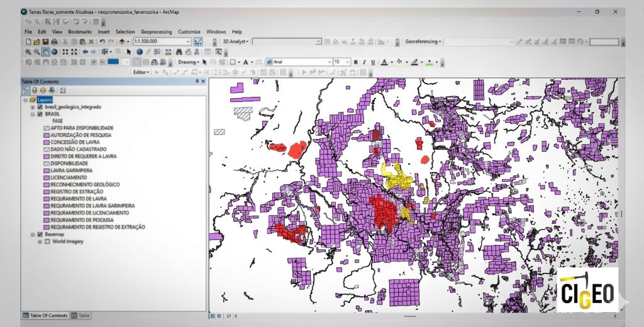This screenshot has width=644, height=327.
Task: Collapse the BRASIL layer tree
Action: [33, 114]
